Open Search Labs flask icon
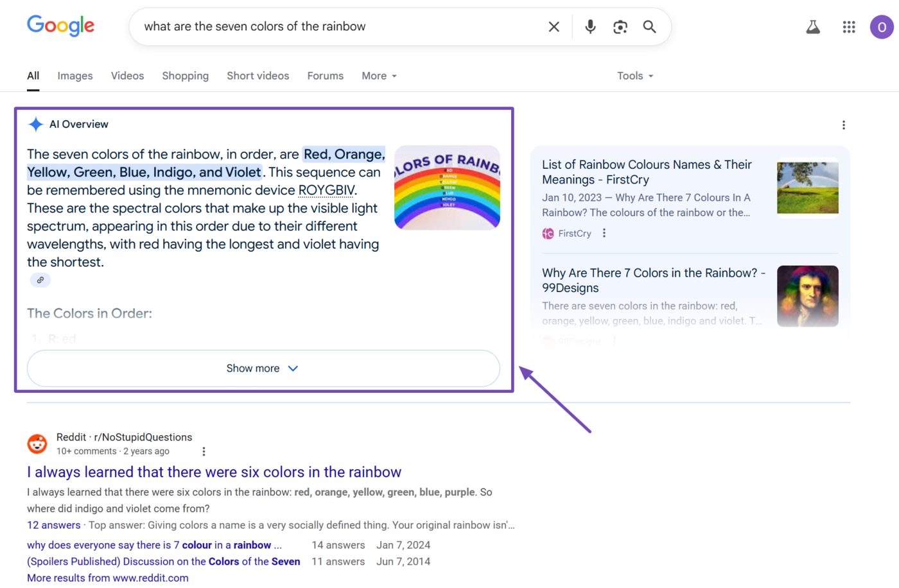The width and height of the screenshot is (899, 588). [x=813, y=27]
